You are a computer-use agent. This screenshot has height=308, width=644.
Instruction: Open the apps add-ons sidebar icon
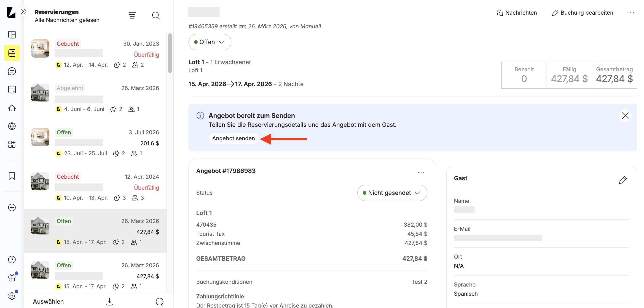[x=12, y=144]
